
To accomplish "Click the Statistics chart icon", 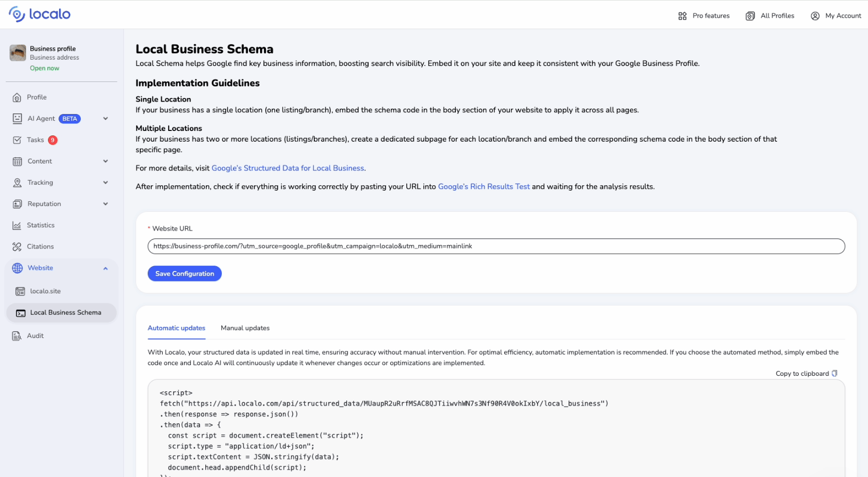I will (17, 225).
